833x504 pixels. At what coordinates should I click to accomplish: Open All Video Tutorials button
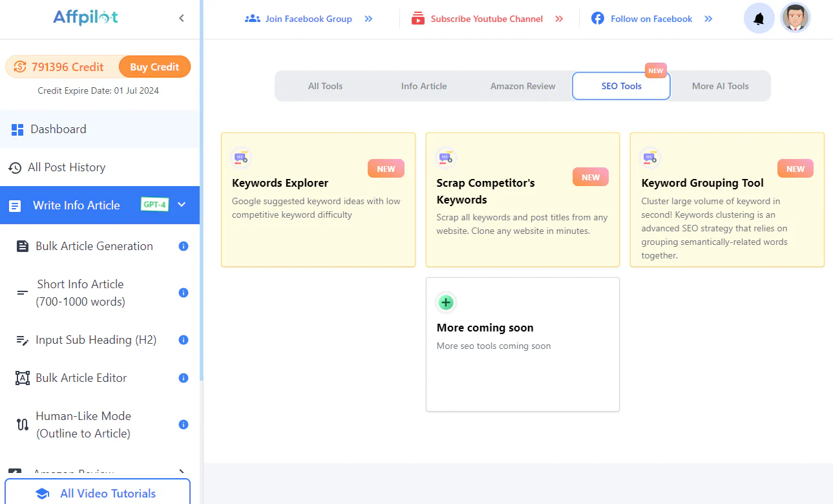click(98, 493)
